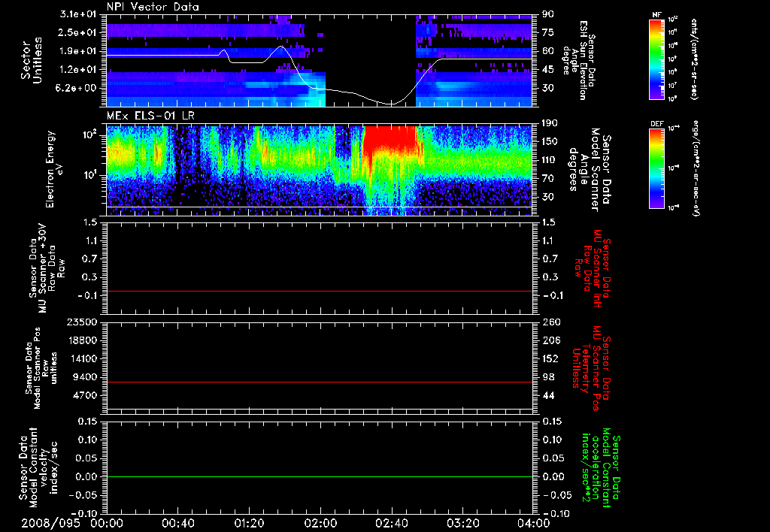Click the 1.9e+01 sector tick label

[78, 51]
